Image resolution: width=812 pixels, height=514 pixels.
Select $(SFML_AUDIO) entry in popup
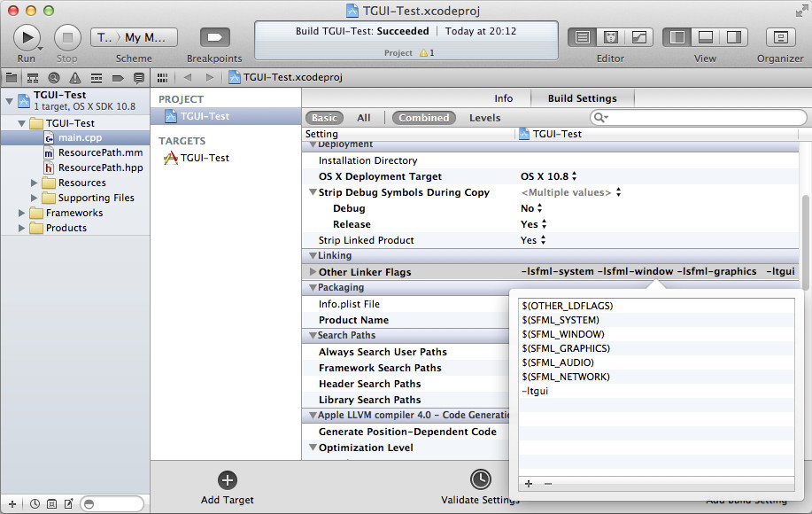pos(657,362)
